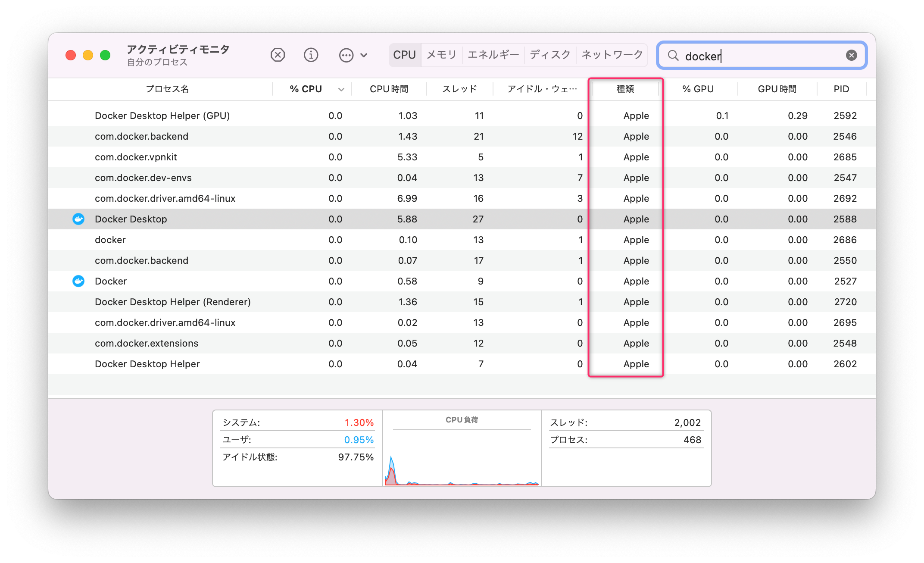Viewport: 924px width, 563px height.
Task: Click the total threads value 2,002
Action: pos(688,422)
